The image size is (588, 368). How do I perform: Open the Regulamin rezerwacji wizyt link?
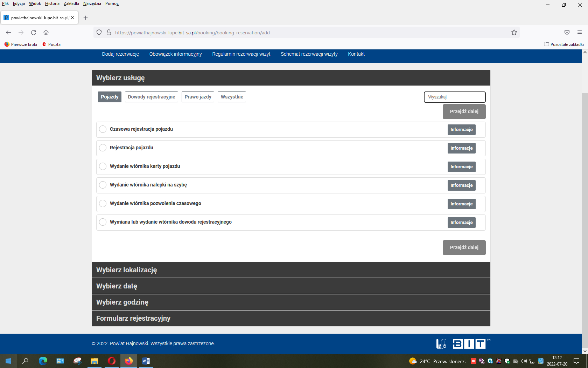click(x=241, y=54)
